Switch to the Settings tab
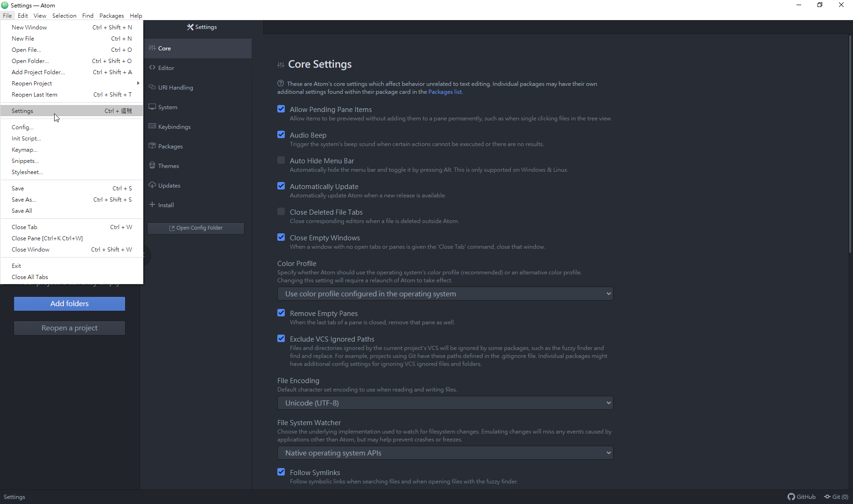The height and width of the screenshot is (504, 853). point(202,27)
